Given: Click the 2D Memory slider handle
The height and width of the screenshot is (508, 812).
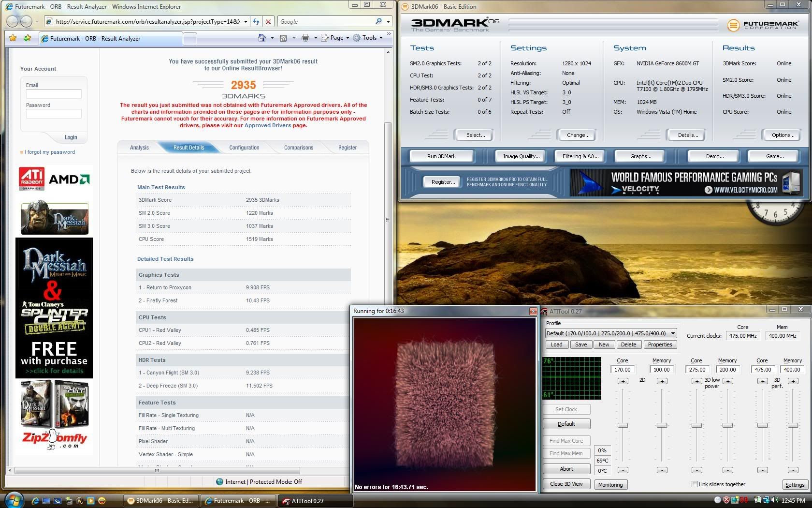Looking at the screenshot, I should [x=662, y=425].
